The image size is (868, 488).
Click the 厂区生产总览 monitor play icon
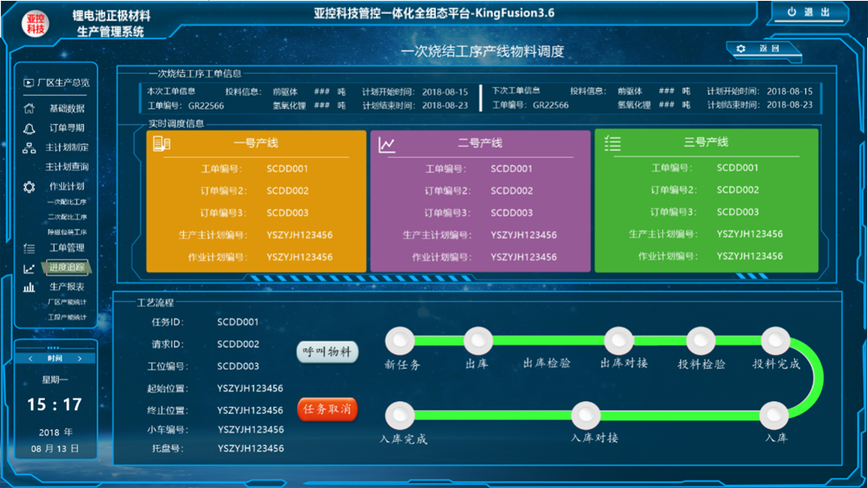29,83
